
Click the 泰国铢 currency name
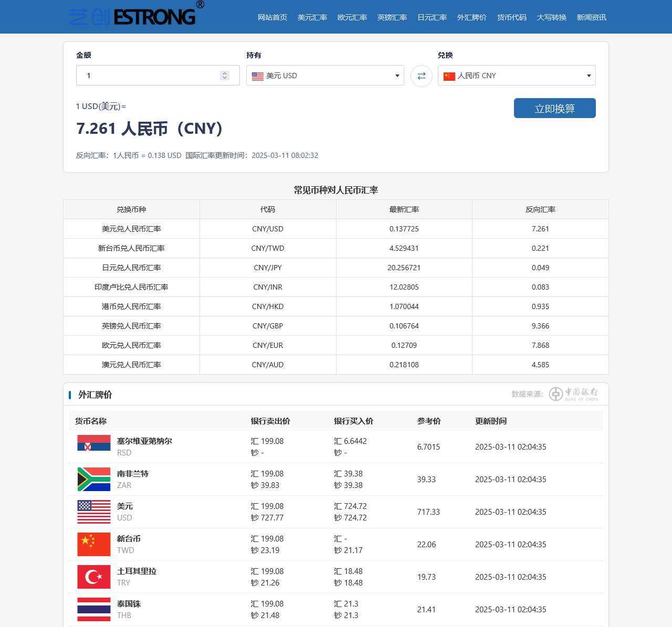129,604
